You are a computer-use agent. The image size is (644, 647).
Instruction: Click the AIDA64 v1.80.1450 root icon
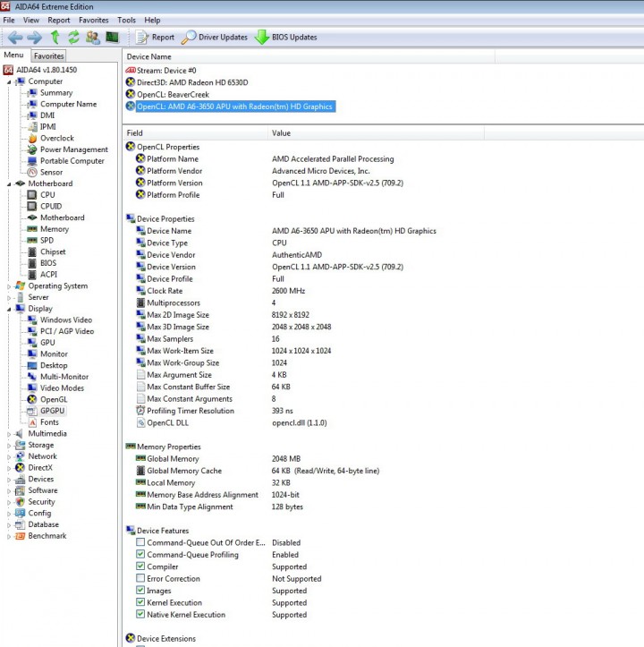point(8,70)
